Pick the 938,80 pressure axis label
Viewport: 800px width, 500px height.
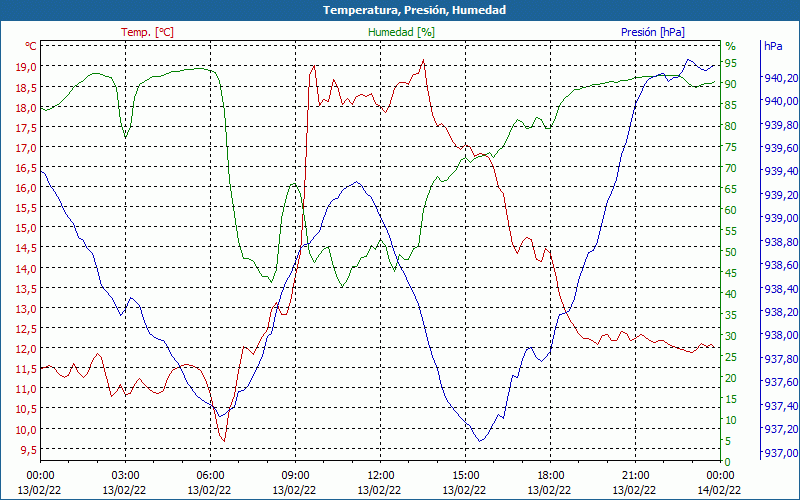(x=781, y=242)
